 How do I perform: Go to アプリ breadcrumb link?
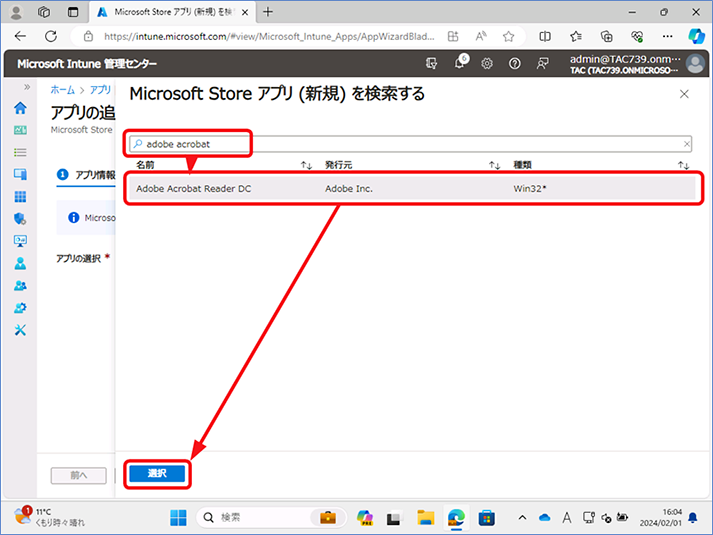point(100,90)
